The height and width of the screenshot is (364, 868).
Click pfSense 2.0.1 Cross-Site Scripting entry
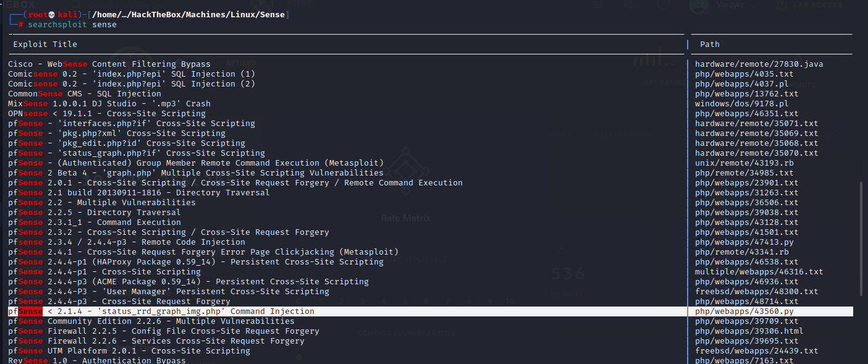235,183
